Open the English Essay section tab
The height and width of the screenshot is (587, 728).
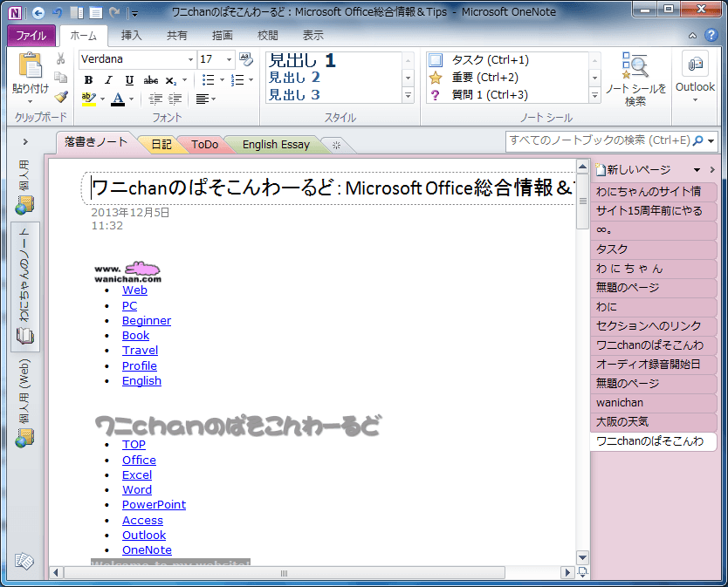tap(276, 144)
